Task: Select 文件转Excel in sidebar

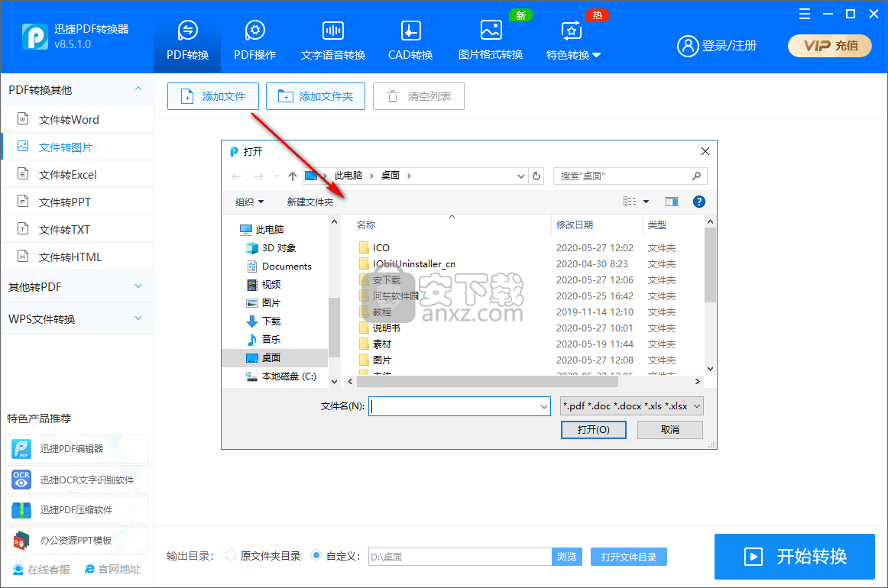Action: (77, 174)
